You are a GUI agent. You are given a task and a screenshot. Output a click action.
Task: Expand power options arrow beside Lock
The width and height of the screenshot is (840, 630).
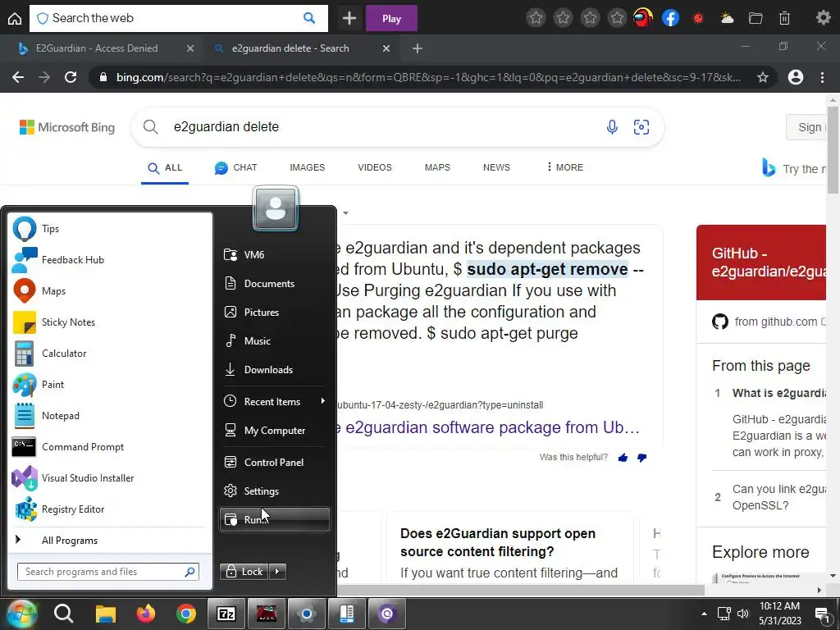point(277,572)
